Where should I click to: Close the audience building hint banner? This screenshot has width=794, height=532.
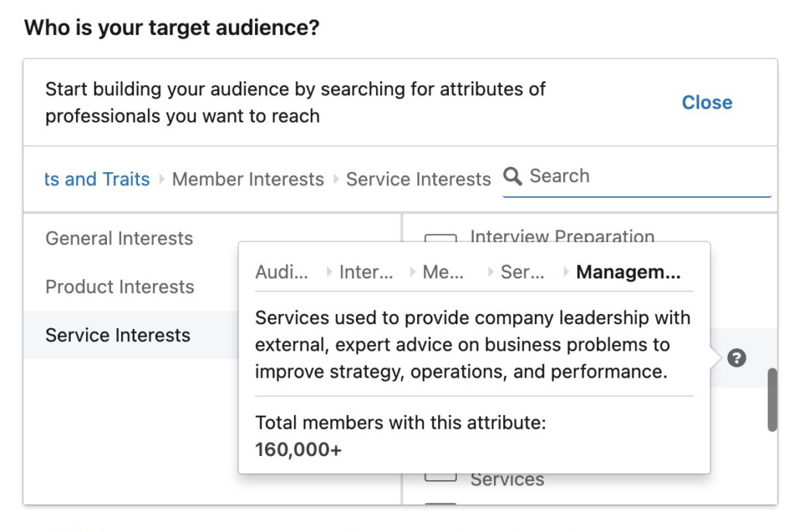(706, 102)
